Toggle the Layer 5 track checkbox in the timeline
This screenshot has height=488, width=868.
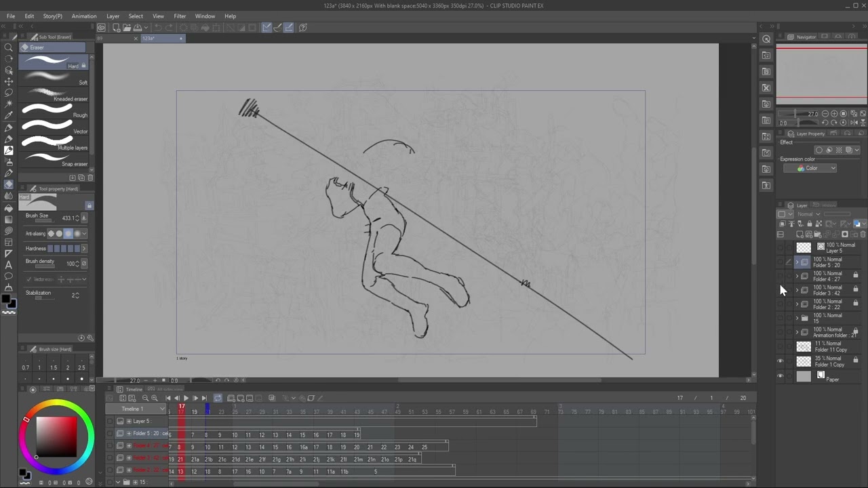pyautogui.click(x=110, y=421)
